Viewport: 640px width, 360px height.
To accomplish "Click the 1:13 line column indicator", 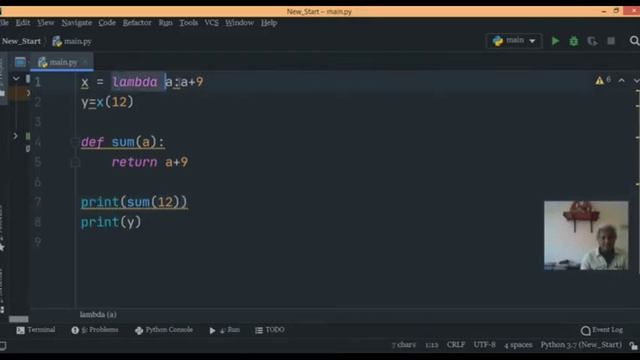I will click(x=431, y=345).
